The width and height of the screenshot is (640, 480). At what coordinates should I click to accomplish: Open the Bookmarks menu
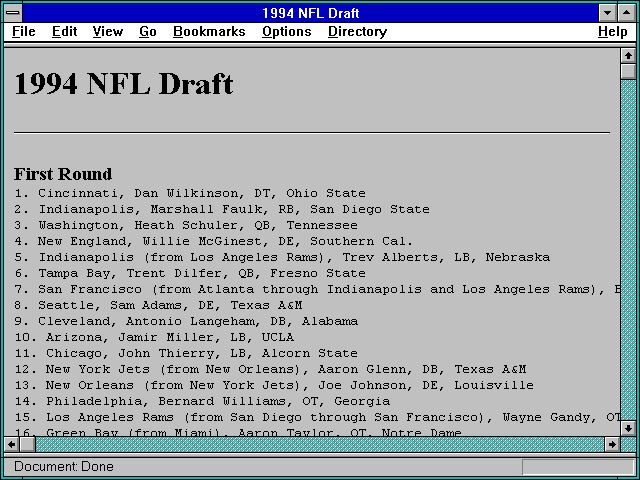coord(209,32)
